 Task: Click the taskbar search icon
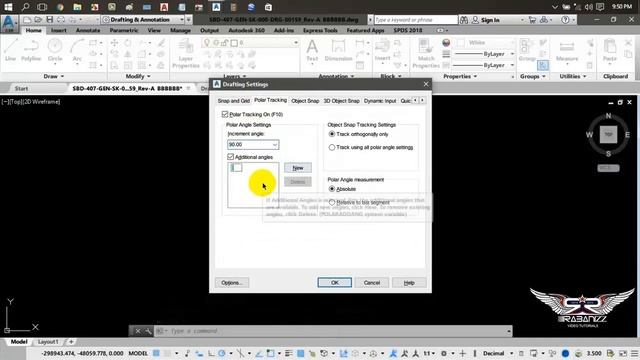[25, 7]
